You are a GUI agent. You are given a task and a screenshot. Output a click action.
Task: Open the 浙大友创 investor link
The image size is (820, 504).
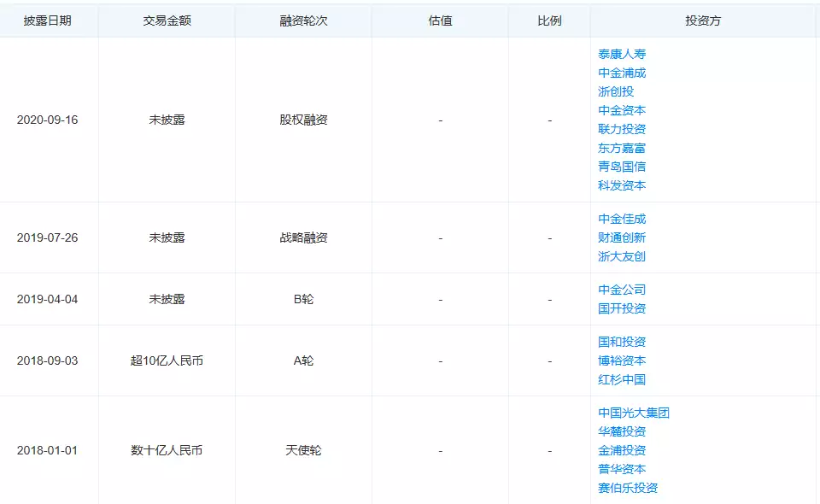point(622,257)
